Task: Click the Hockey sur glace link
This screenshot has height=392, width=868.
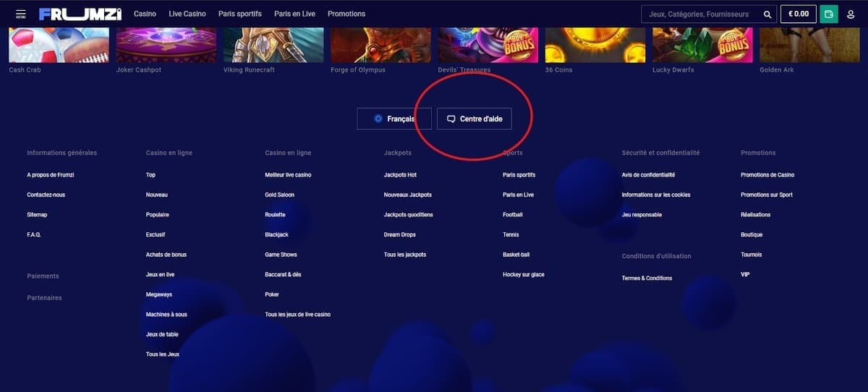Action: [x=524, y=275]
